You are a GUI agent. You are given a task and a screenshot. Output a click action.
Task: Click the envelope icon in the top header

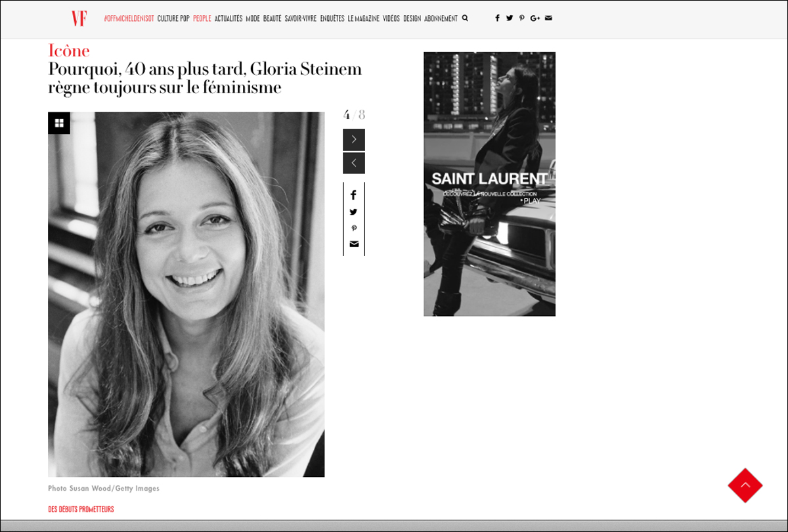(x=548, y=18)
